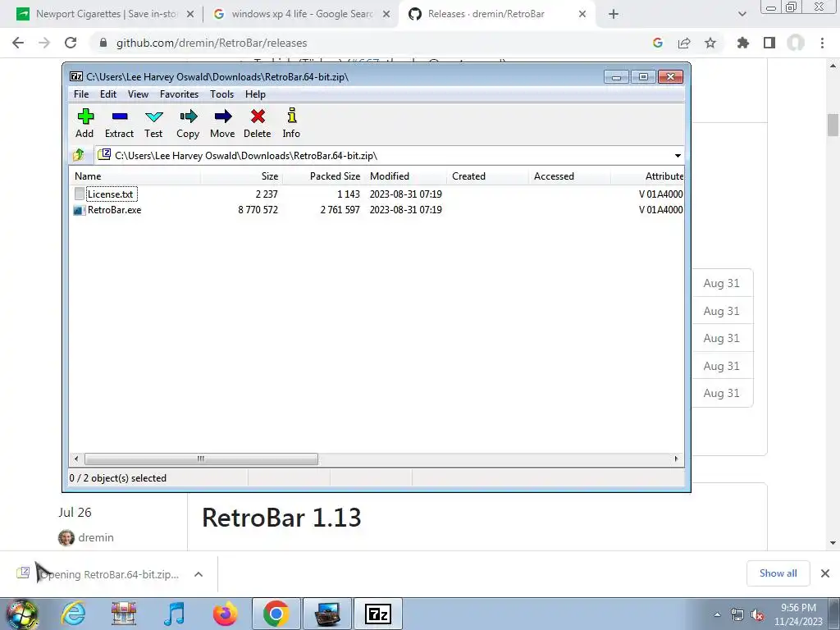This screenshot has height=630, width=840.
Task: Close the downloads bar
Action: click(x=825, y=573)
